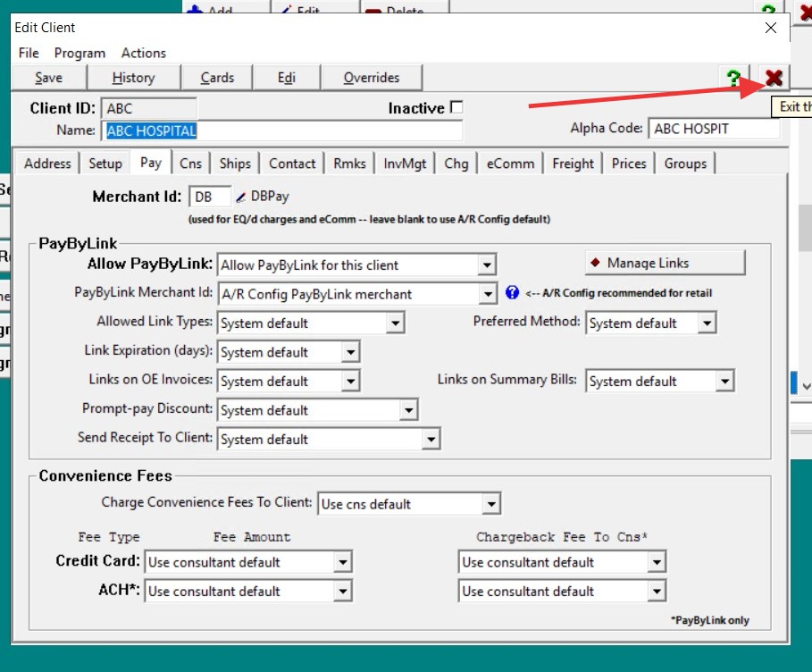Screen dimensions: 812x672
Task: Open the Actions menu
Action: (144, 53)
